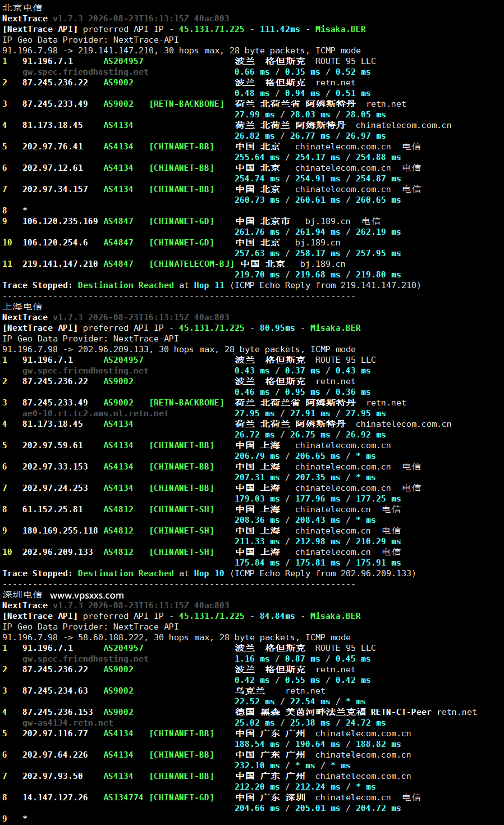Image resolution: width=504 pixels, height=825 pixels.
Task: Click hop IP address 106.120.235.169
Action: [x=60, y=221]
